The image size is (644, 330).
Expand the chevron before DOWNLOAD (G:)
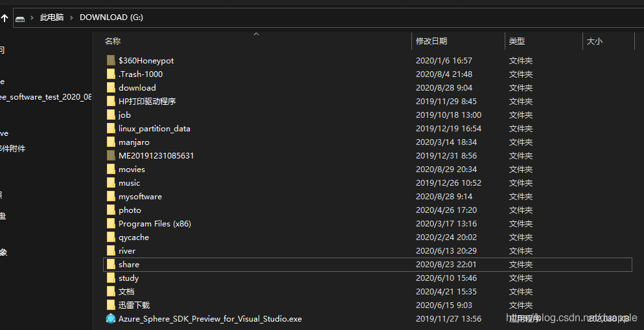[71, 17]
